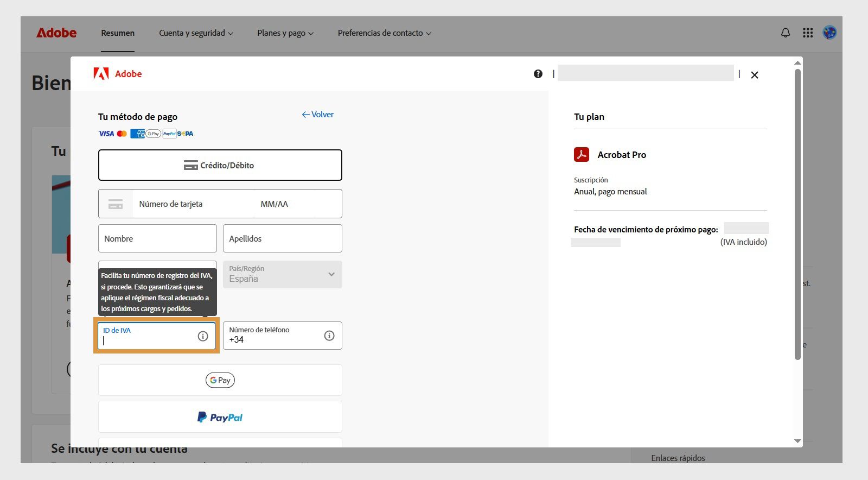Click the Adobe logo in the dialog header

coord(118,74)
